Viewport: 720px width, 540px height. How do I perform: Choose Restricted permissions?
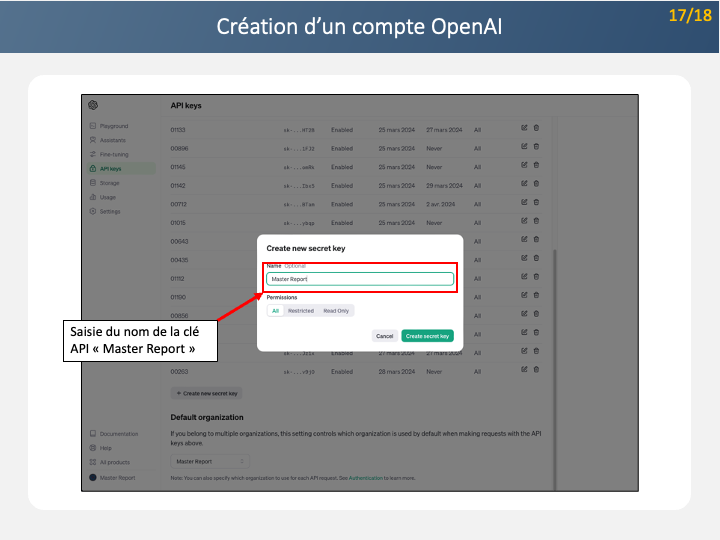coord(300,311)
